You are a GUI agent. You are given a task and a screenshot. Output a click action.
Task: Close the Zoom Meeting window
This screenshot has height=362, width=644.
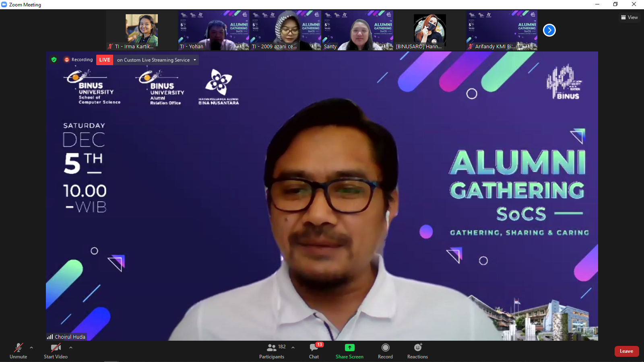(634, 4)
